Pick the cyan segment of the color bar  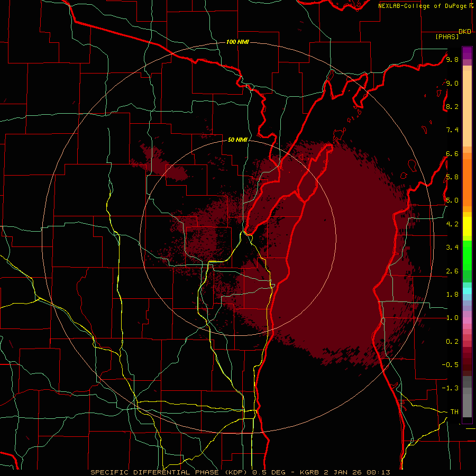point(467,291)
